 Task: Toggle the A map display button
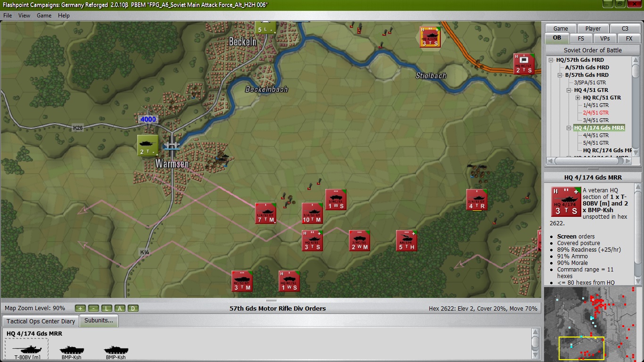coord(120,308)
